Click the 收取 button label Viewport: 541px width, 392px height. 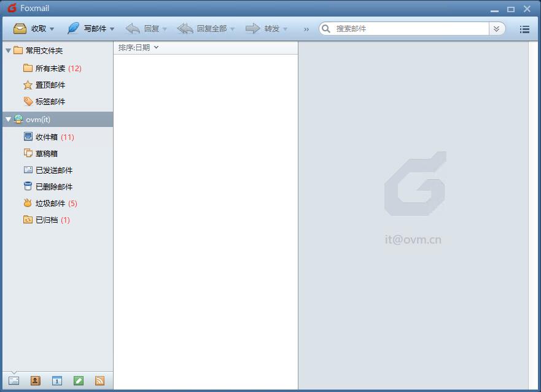pos(39,29)
